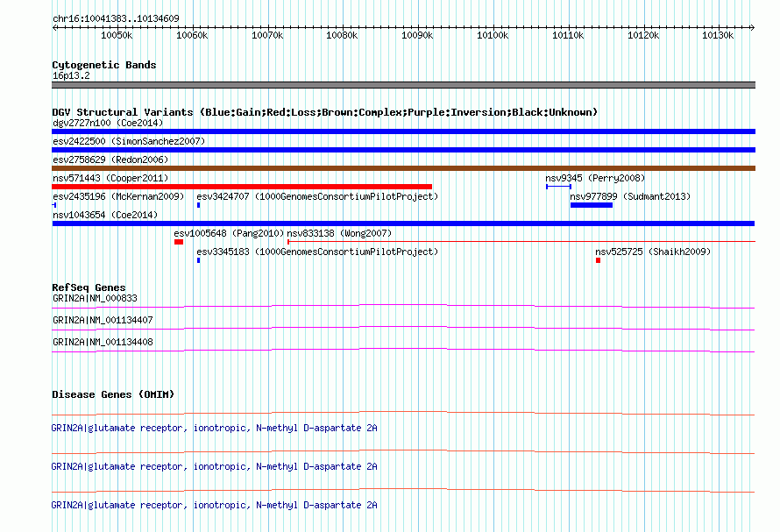Click the 10060k ruler tick label

(x=192, y=35)
